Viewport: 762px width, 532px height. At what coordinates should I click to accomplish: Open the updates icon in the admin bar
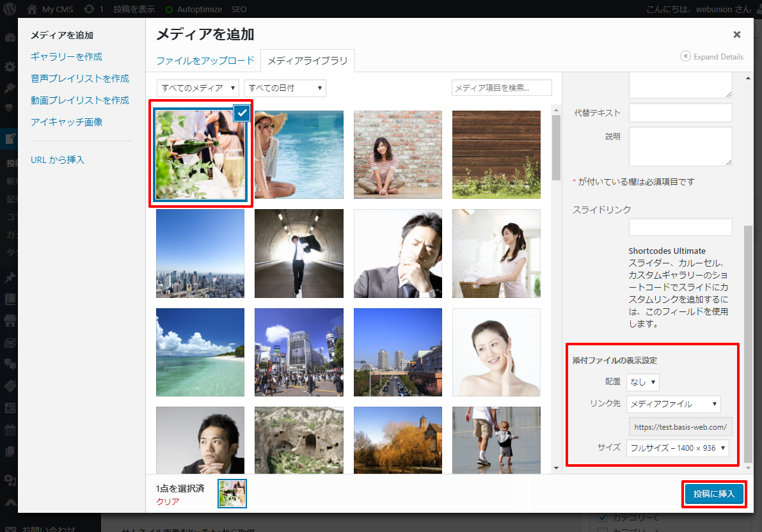coord(90,9)
